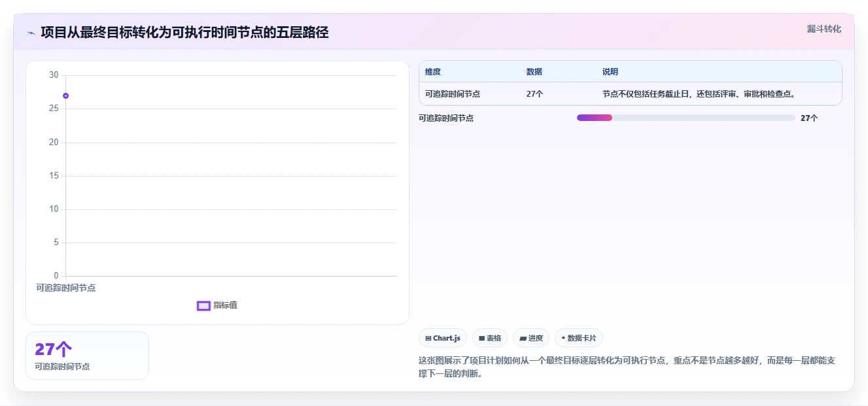Click the 数据 column header
The height and width of the screenshot is (406, 868).
coord(534,72)
